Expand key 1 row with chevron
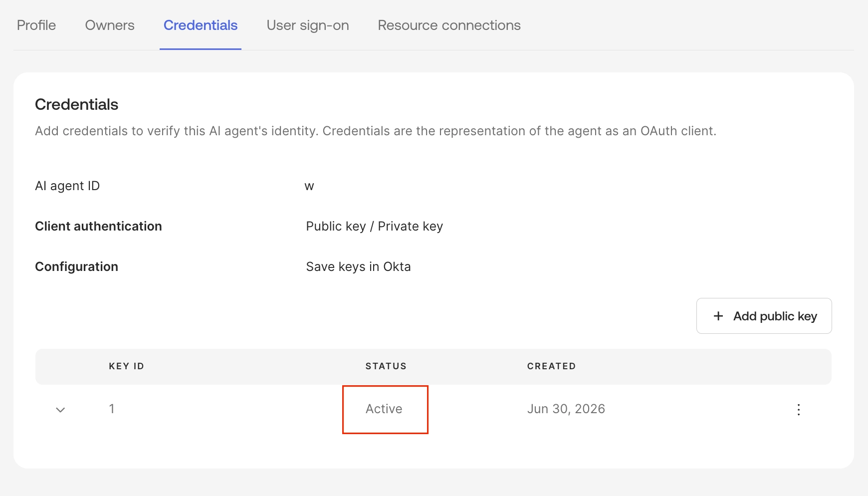This screenshot has height=496, width=868. tap(60, 410)
